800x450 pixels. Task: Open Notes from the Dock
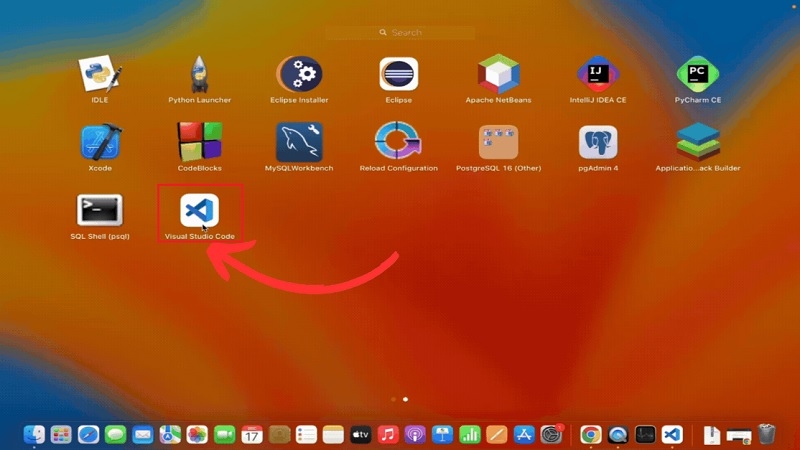point(333,435)
